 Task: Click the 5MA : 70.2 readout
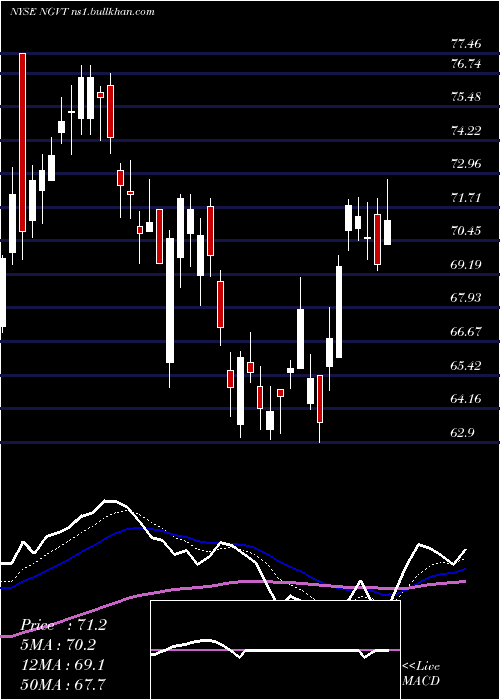click(58, 645)
